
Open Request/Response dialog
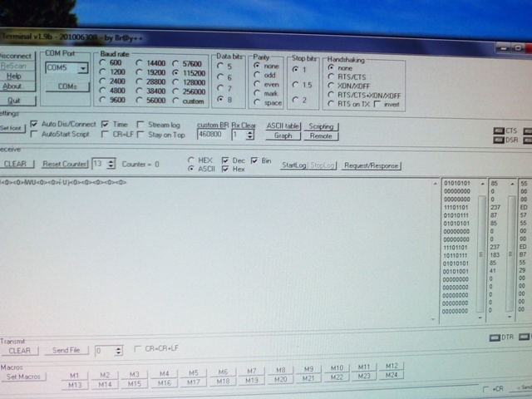click(x=372, y=165)
